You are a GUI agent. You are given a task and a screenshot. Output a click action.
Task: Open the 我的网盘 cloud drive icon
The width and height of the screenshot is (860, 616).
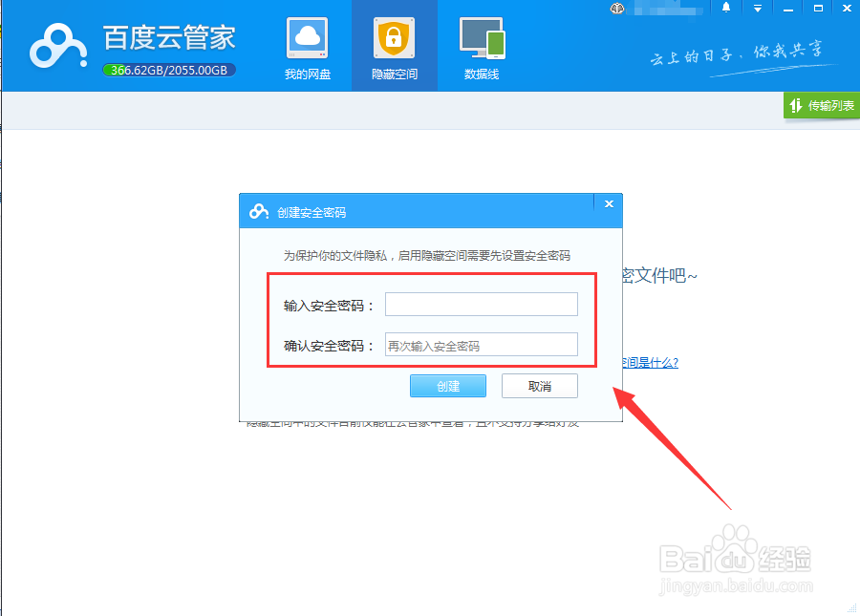pos(308,38)
